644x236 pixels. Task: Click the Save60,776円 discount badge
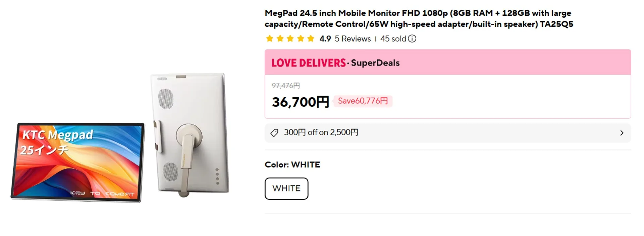[363, 101]
